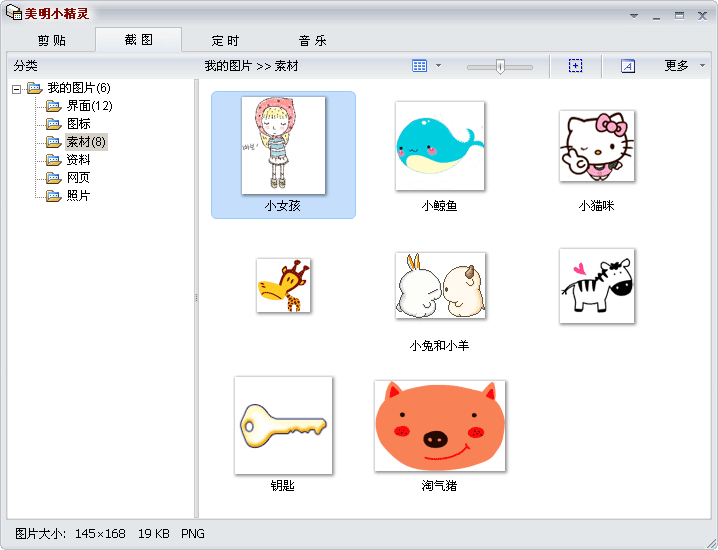Click the text annotation icon
Image resolution: width=718 pixels, height=550 pixels.
point(627,66)
